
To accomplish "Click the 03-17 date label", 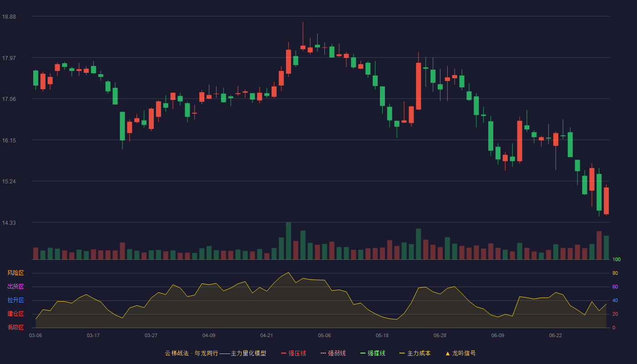I will point(93,335).
